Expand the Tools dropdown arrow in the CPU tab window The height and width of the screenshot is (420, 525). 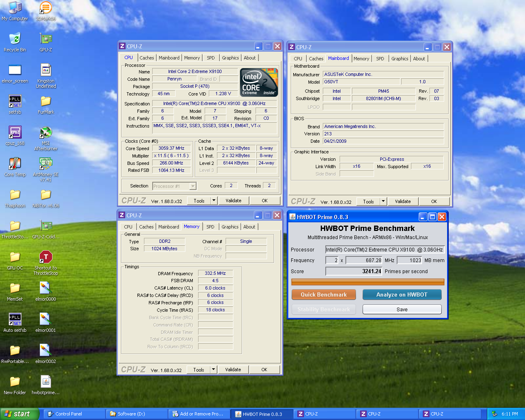[x=214, y=201]
